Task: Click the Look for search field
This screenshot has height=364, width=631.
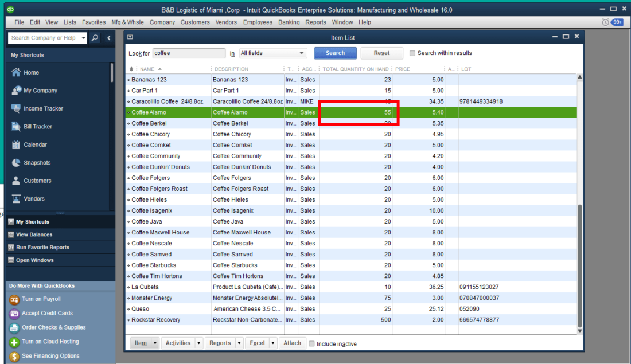Action: 189,53
